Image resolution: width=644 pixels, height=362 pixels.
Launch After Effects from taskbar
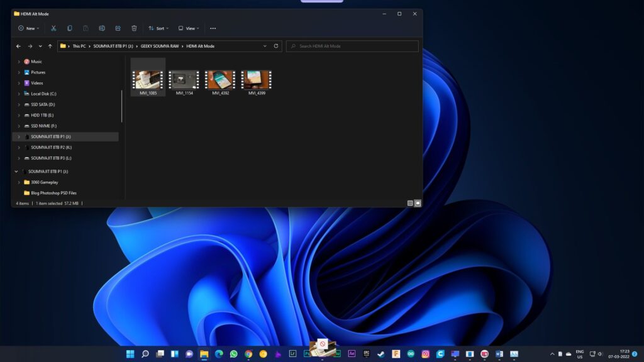click(x=352, y=354)
